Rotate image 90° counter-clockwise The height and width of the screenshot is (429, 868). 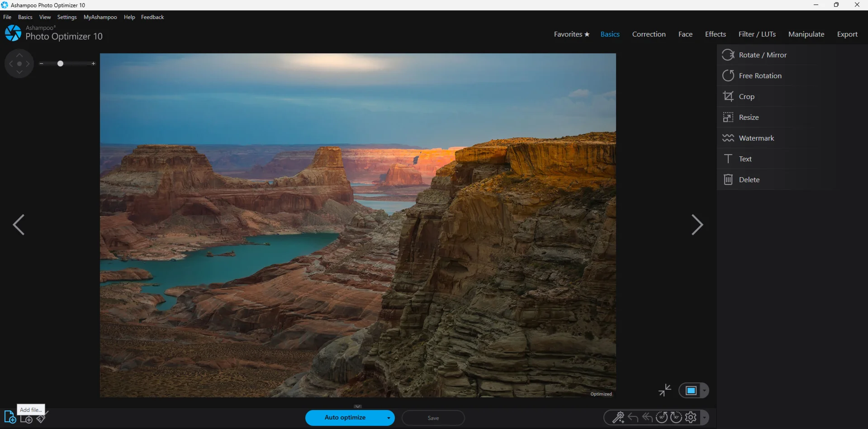[x=662, y=417]
